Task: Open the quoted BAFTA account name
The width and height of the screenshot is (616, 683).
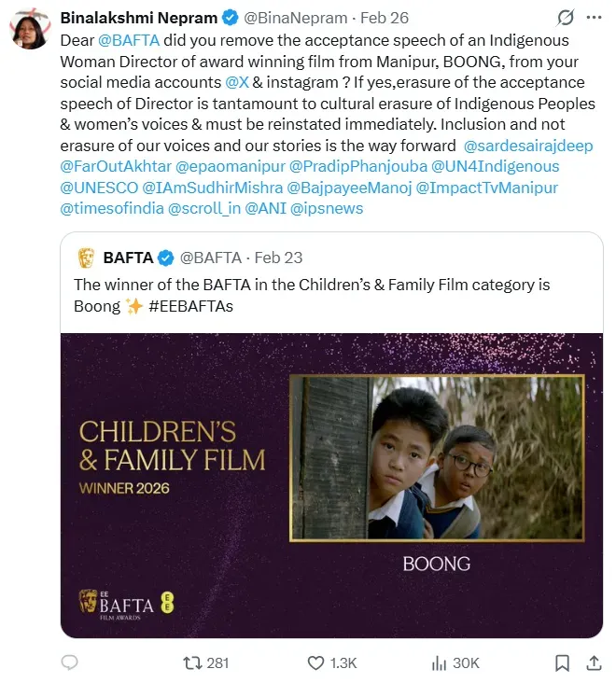Action: [x=129, y=258]
